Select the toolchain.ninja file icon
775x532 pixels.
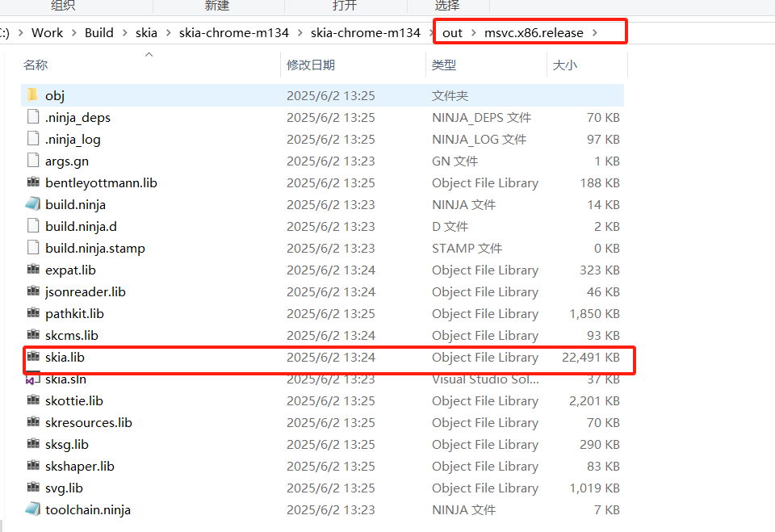tap(32, 509)
